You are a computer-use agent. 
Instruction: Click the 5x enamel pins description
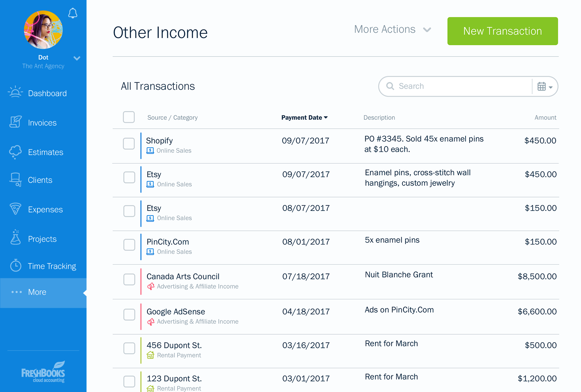392,240
